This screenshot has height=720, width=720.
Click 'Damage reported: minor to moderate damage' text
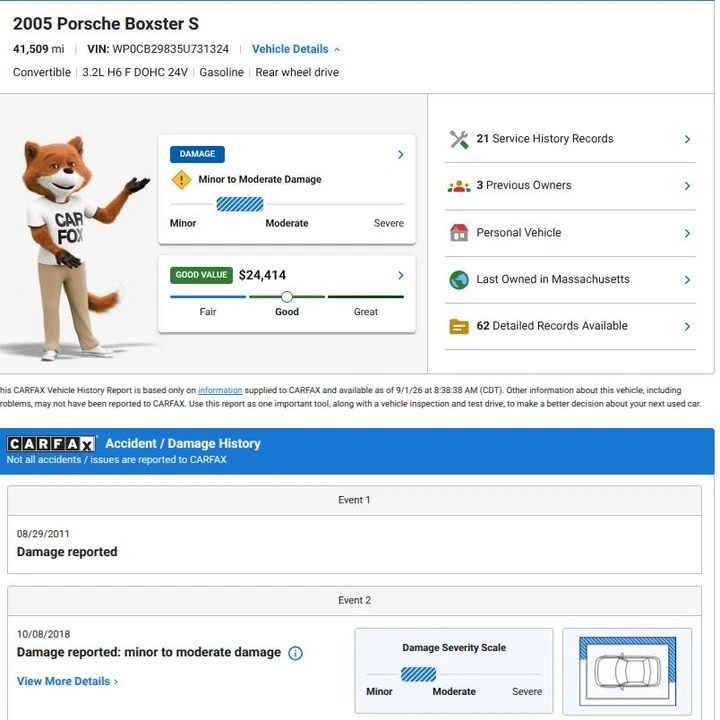149,652
